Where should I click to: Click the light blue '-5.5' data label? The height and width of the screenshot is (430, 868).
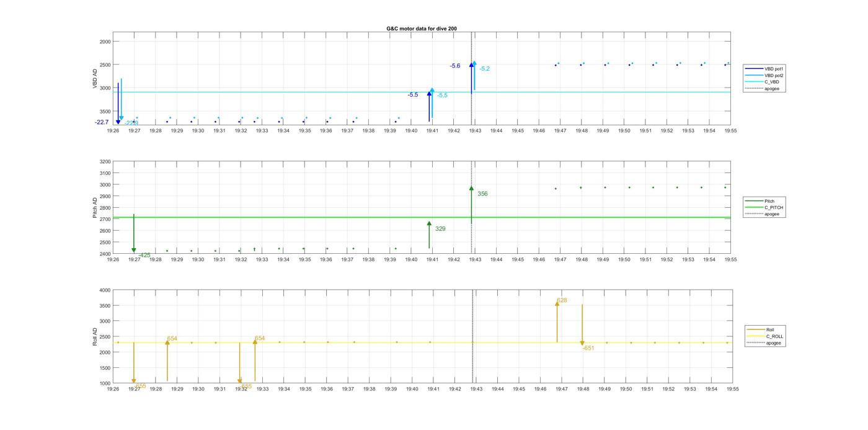pyautogui.click(x=442, y=96)
